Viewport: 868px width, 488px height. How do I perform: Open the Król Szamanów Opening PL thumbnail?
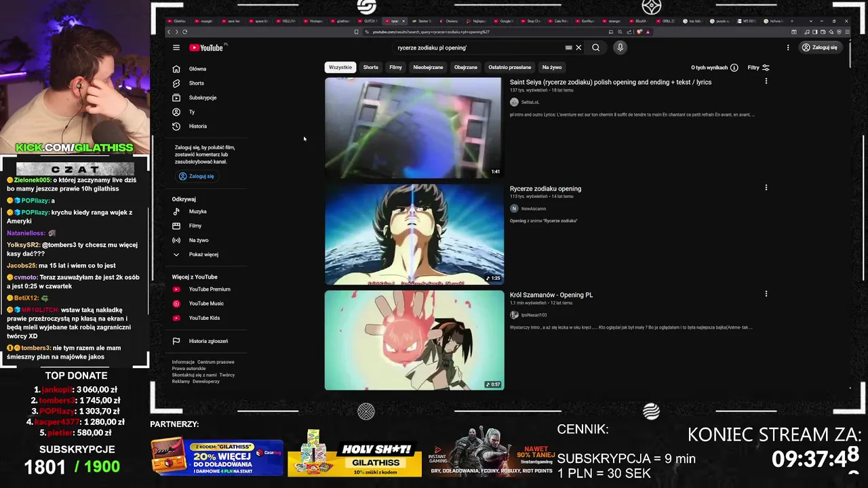click(x=414, y=341)
